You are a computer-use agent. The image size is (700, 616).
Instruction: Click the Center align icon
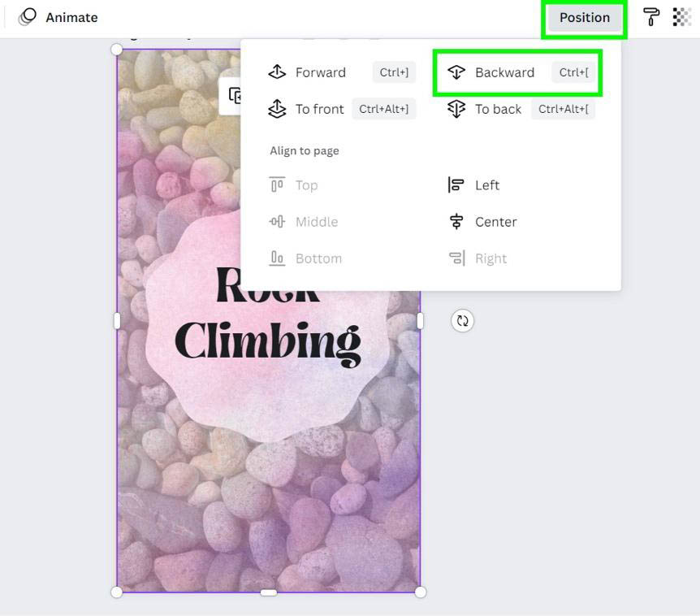click(456, 222)
